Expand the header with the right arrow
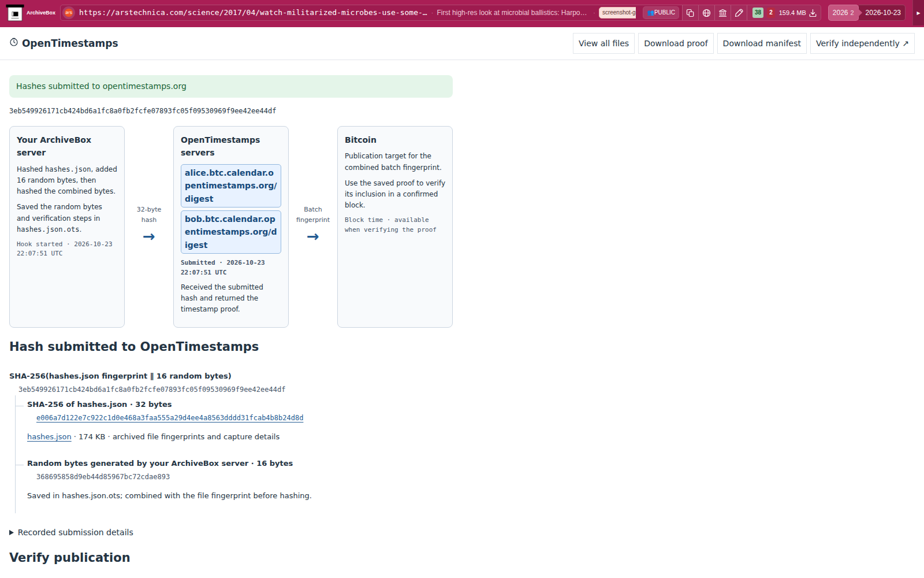The image size is (924, 578). 918,13
